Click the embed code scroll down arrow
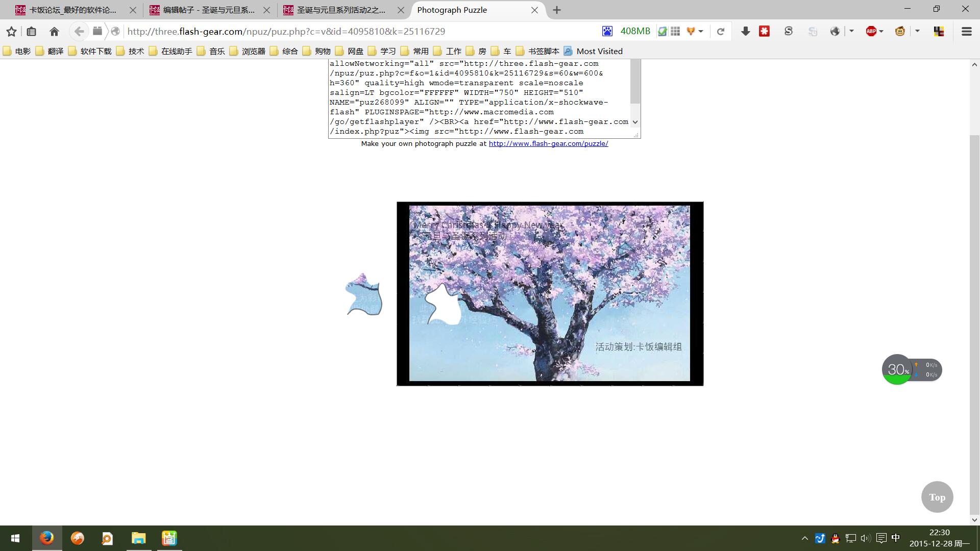 pyautogui.click(x=635, y=122)
